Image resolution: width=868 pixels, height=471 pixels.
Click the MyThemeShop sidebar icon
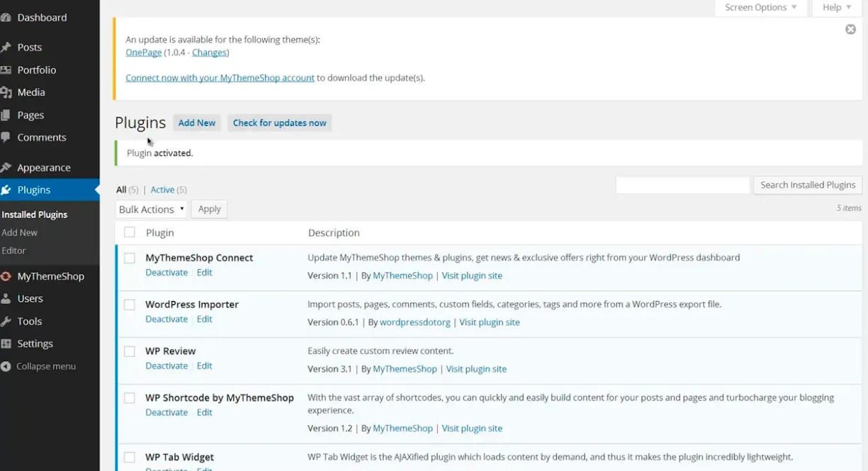[x=6, y=276]
